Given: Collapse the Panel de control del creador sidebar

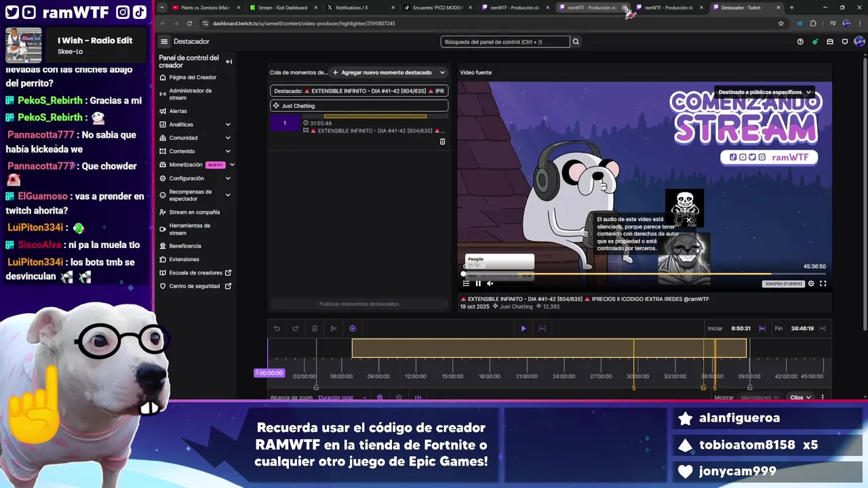Looking at the screenshot, I should pos(229,62).
